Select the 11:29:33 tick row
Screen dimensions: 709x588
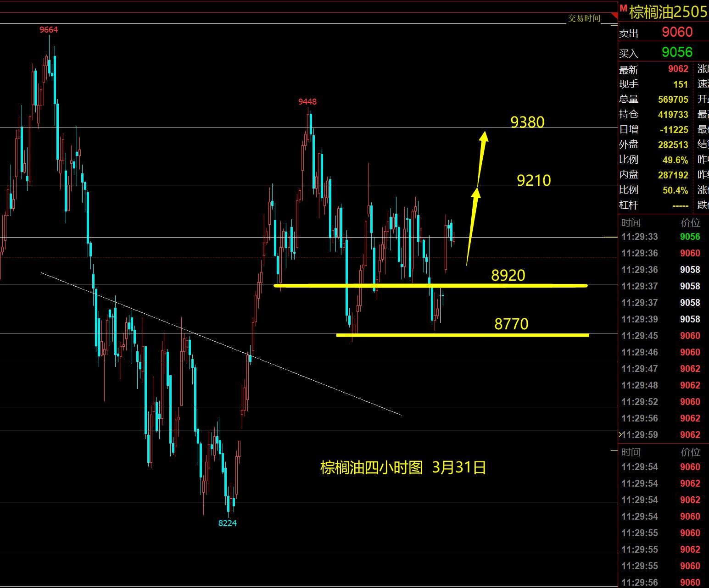pyautogui.click(x=661, y=237)
